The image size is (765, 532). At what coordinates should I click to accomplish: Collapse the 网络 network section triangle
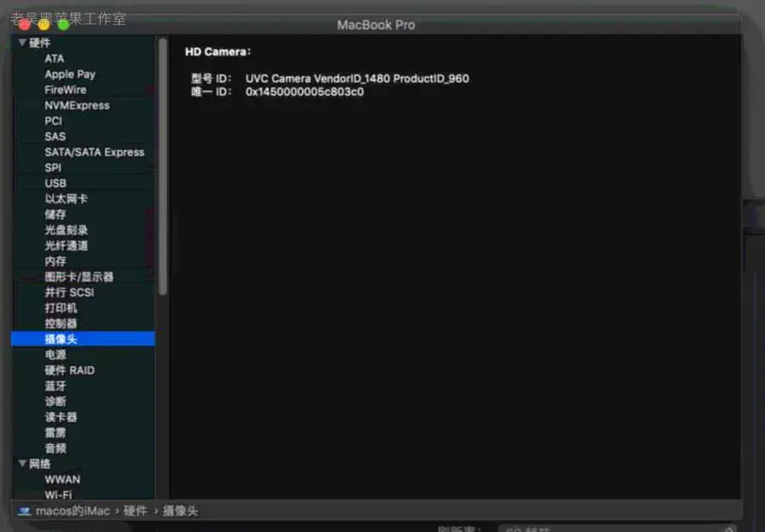point(22,463)
